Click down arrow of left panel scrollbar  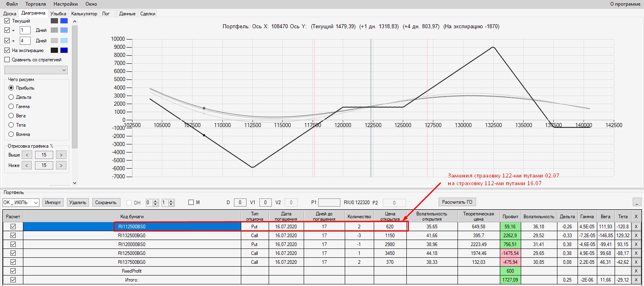click(75, 183)
